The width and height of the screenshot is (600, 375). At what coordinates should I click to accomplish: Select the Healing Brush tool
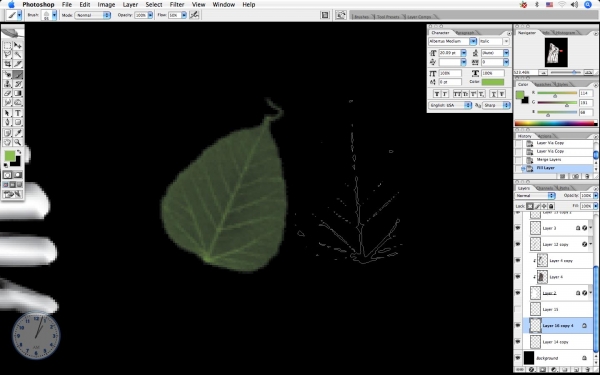[7, 75]
